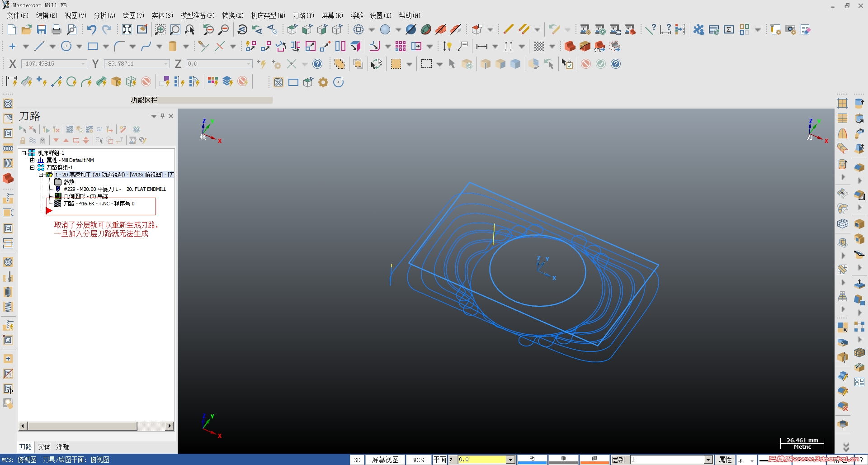
Task: Switch to the 实体 tab at panel bottom
Action: pyautogui.click(x=44, y=447)
